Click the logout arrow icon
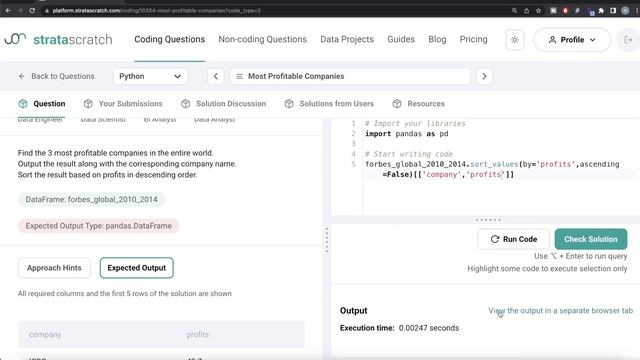640x360 pixels. click(628, 40)
